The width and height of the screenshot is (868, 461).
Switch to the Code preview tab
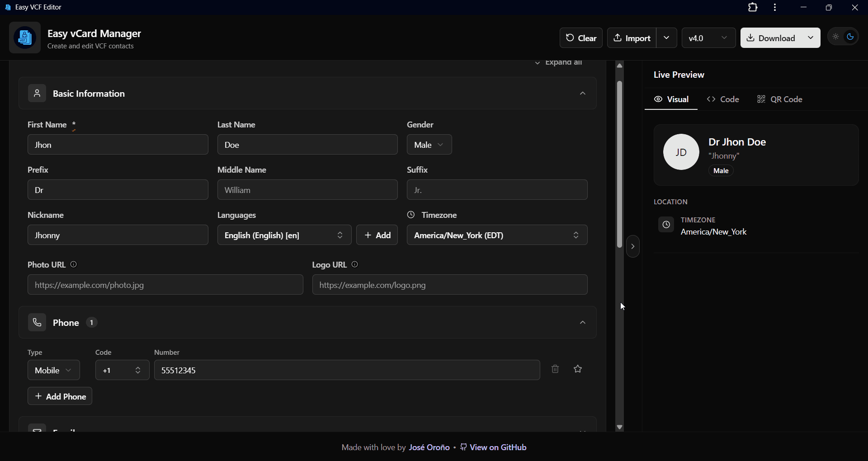coord(723,99)
